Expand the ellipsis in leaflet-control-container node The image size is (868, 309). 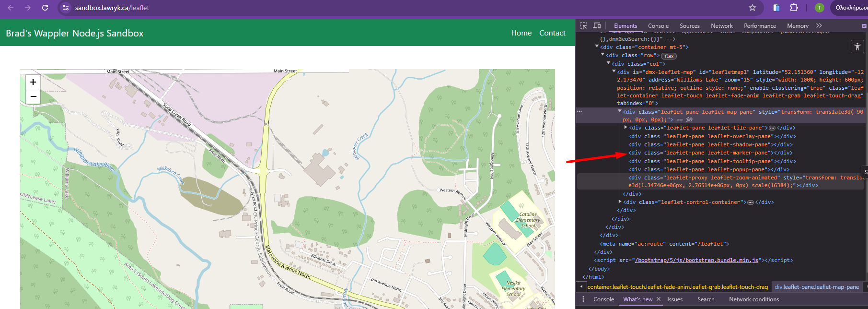[751, 202]
